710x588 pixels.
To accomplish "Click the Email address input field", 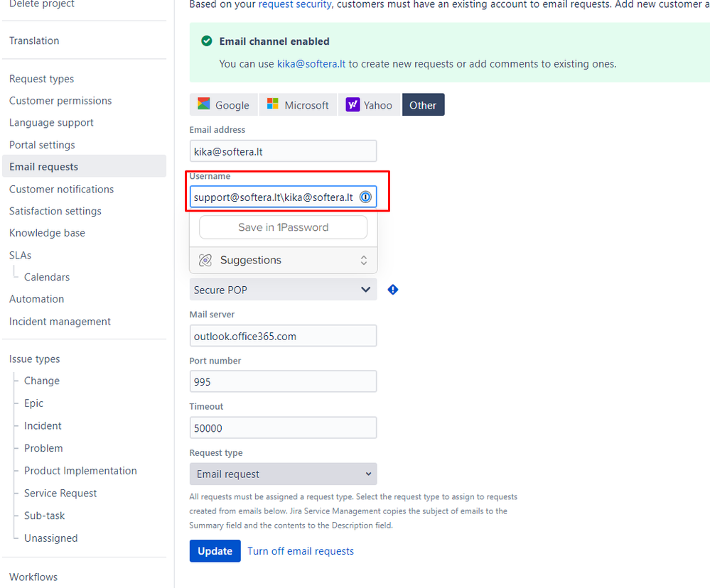I will pyautogui.click(x=283, y=151).
